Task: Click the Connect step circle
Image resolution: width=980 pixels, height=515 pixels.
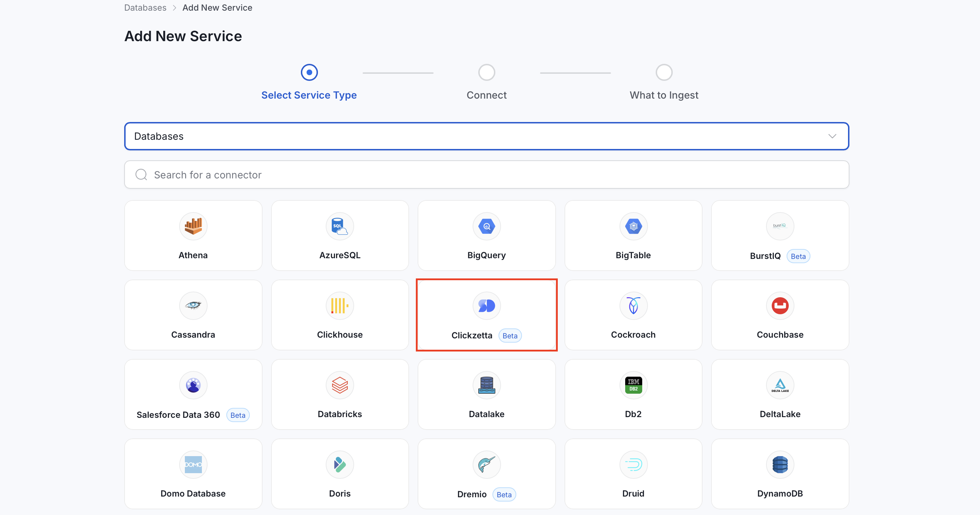Action: tap(486, 72)
